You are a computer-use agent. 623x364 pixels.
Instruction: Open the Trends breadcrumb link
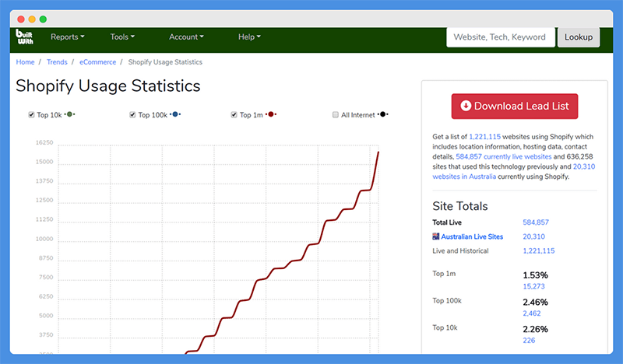[x=57, y=62]
